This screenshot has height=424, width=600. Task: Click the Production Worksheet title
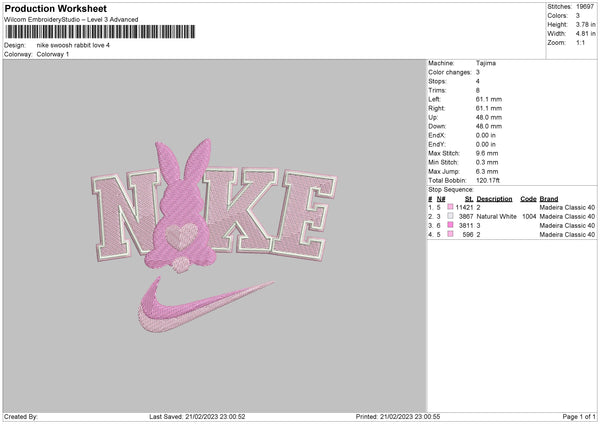pos(56,8)
